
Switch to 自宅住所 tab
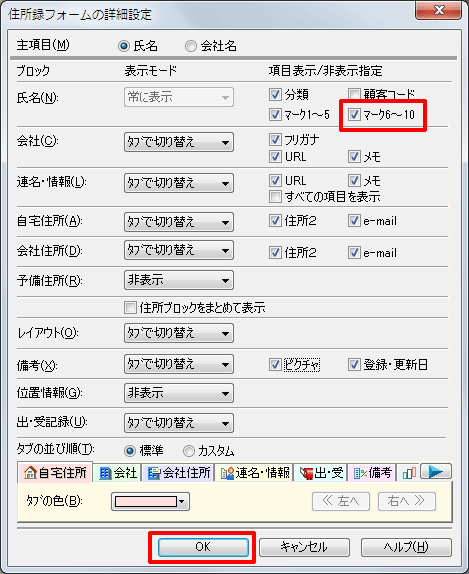point(55,473)
